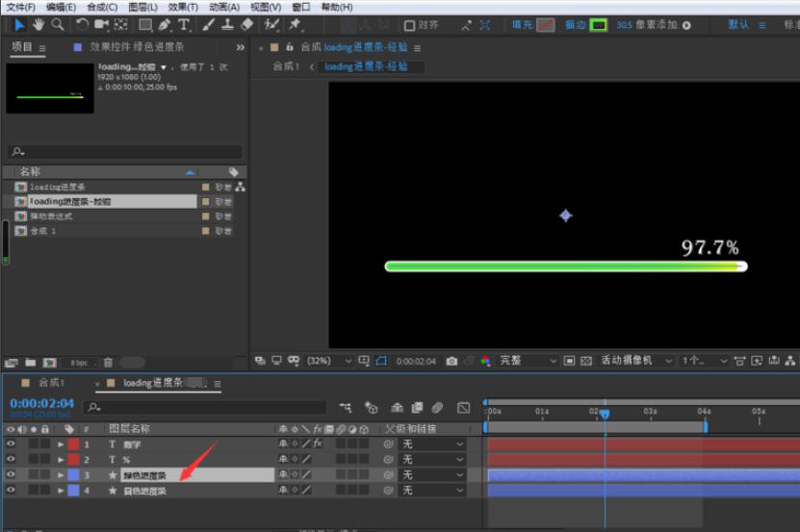Select the Rectangle shape tool
800x532 pixels.
(145, 24)
